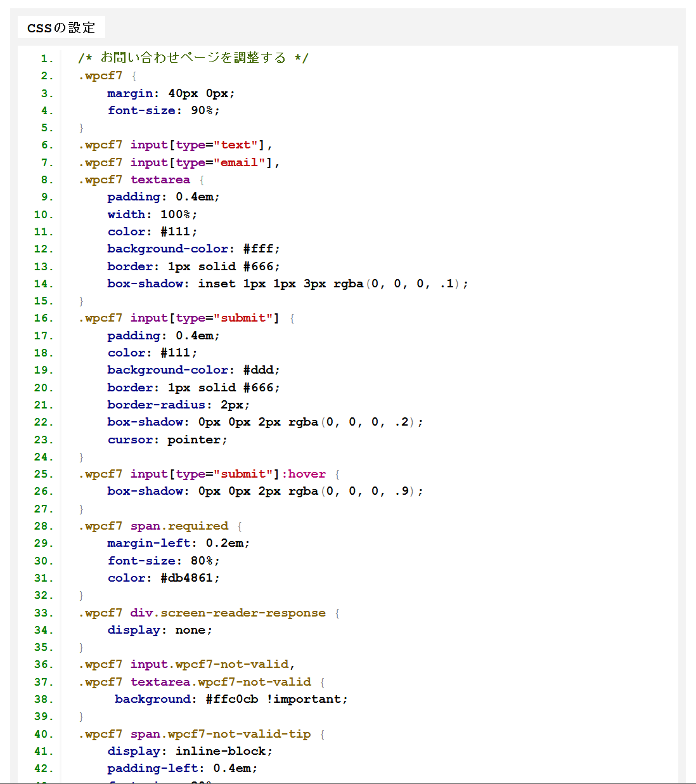Click 'margin-left: 0.2em;' line
696x784 pixels.
[179, 544]
